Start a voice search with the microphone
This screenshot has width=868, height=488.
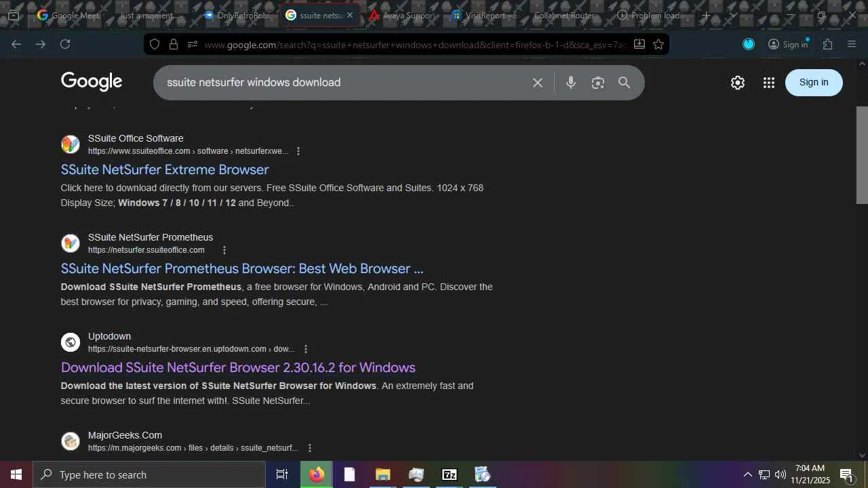(x=570, y=83)
